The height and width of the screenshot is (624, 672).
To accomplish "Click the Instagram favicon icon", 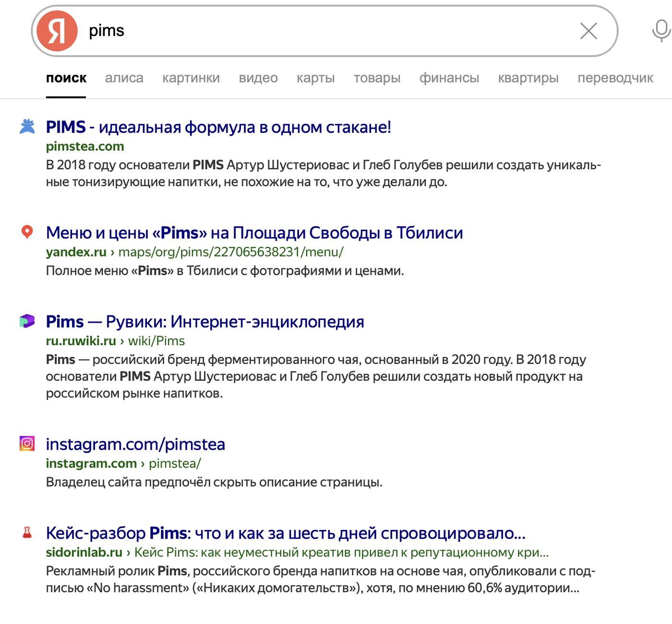I will pyautogui.click(x=27, y=444).
